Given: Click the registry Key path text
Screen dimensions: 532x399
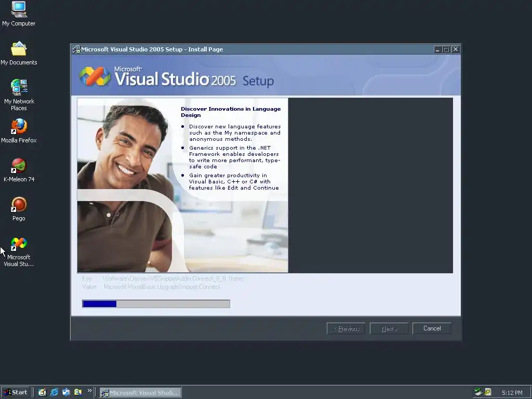Looking at the screenshot, I should pos(173,278).
